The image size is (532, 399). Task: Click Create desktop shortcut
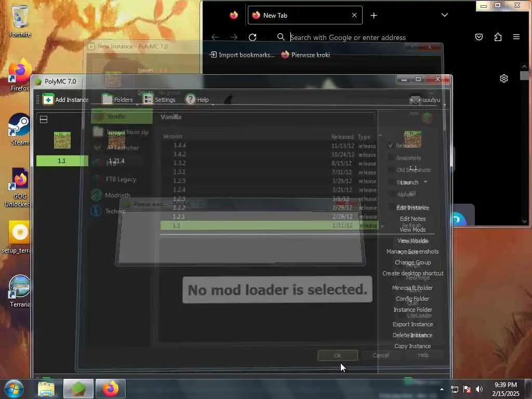(x=413, y=273)
